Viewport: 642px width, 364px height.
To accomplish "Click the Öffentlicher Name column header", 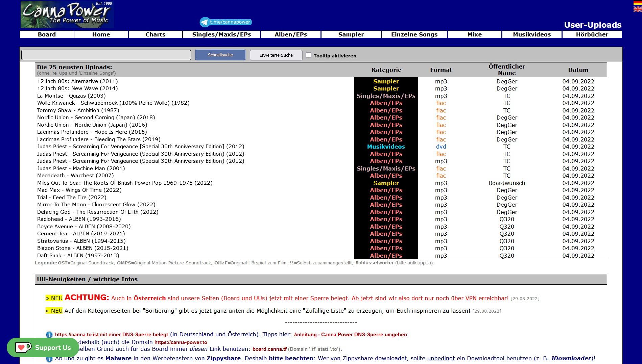I will click(507, 70).
